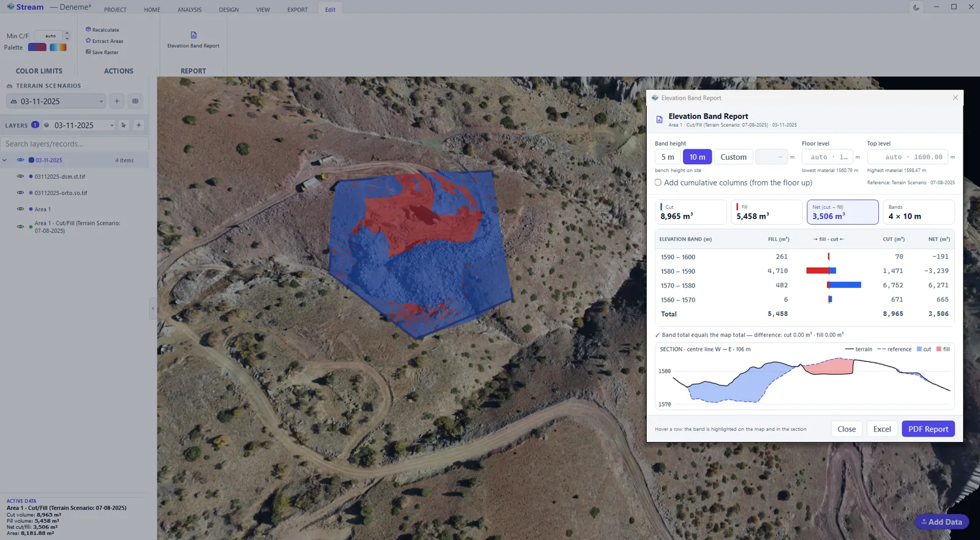Click the Min C/F auto input field
980x540 pixels.
(x=49, y=36)
